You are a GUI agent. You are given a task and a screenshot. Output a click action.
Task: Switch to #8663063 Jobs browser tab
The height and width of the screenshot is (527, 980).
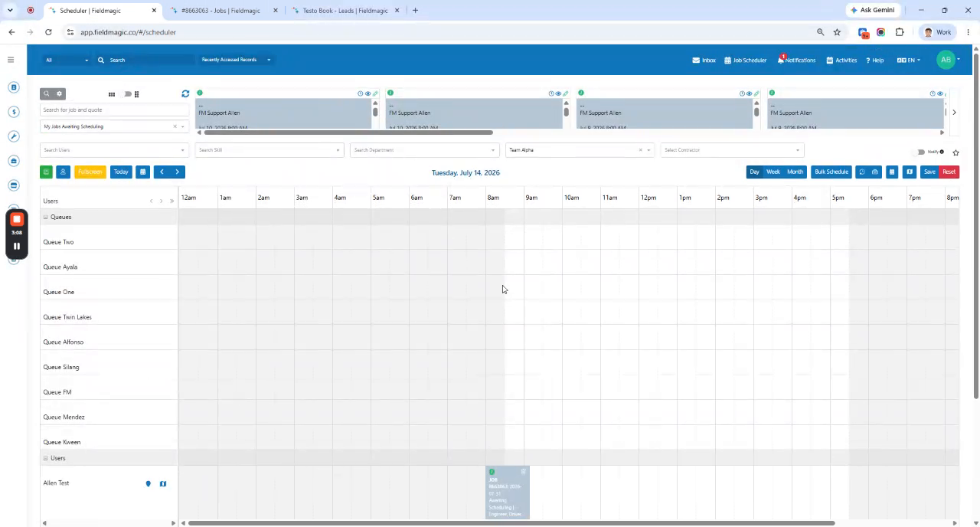222,11
